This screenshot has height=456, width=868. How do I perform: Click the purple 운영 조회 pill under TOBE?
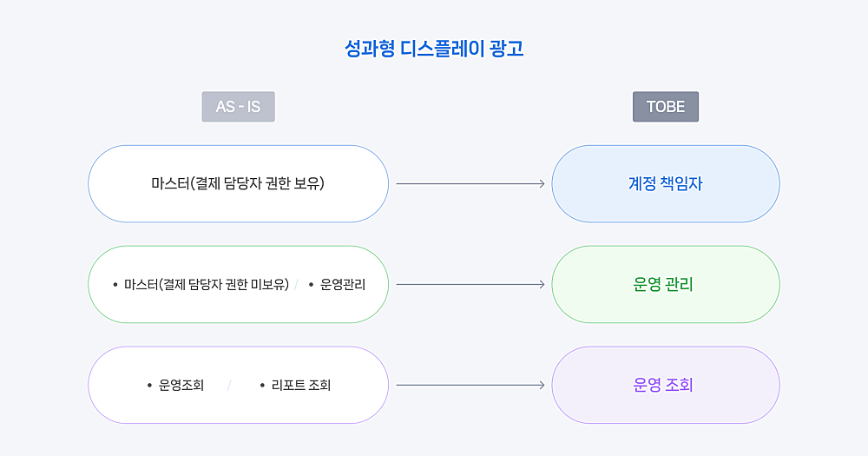point(666,385)
